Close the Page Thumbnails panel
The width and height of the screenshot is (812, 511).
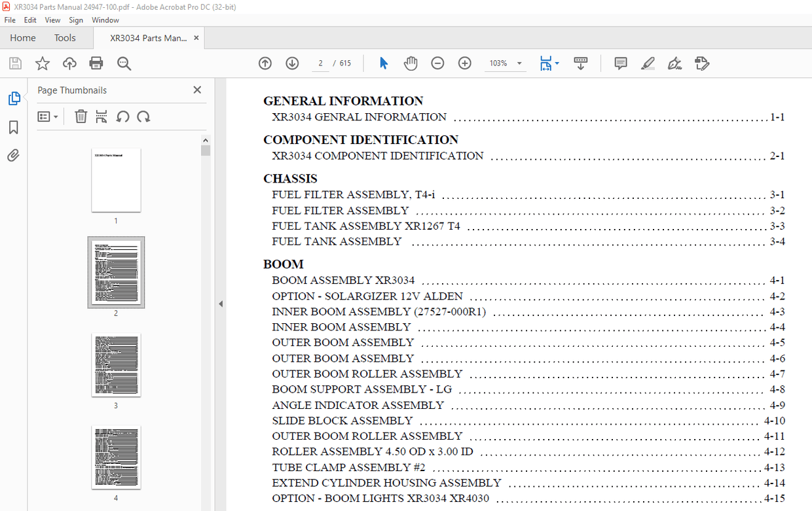(x=197, y=90)
